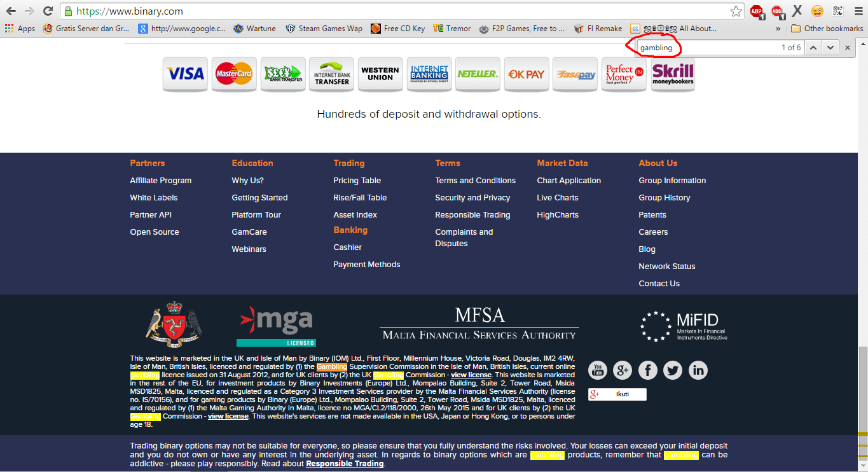Select the MasterCard payment logo
The width and height of the screenshot is (868, 472).
click(x=234, y=74)
